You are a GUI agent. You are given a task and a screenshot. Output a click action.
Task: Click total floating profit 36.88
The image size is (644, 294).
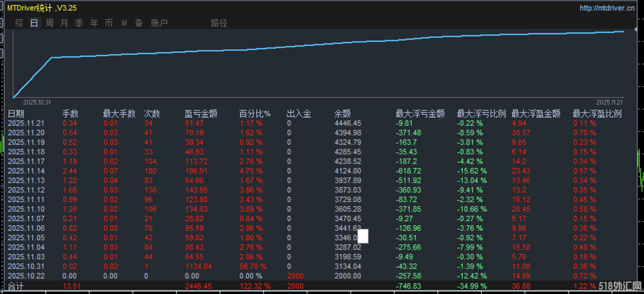click(521, 286)
